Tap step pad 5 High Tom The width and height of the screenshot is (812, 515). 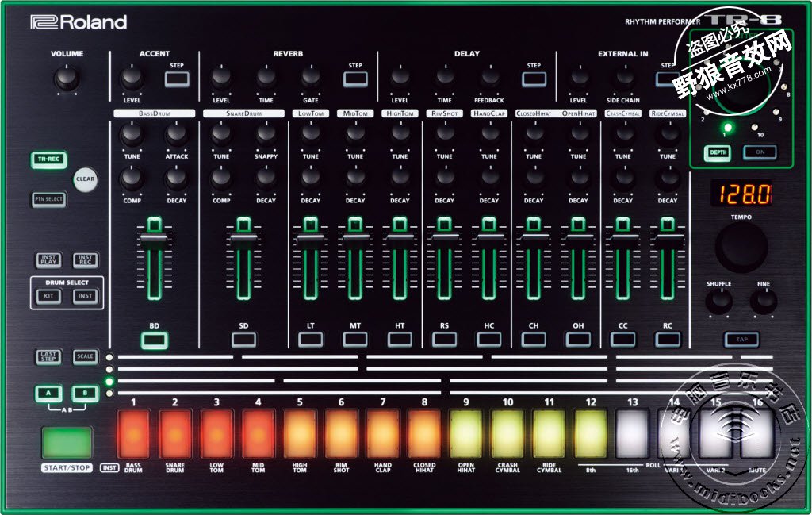point(300,434)
